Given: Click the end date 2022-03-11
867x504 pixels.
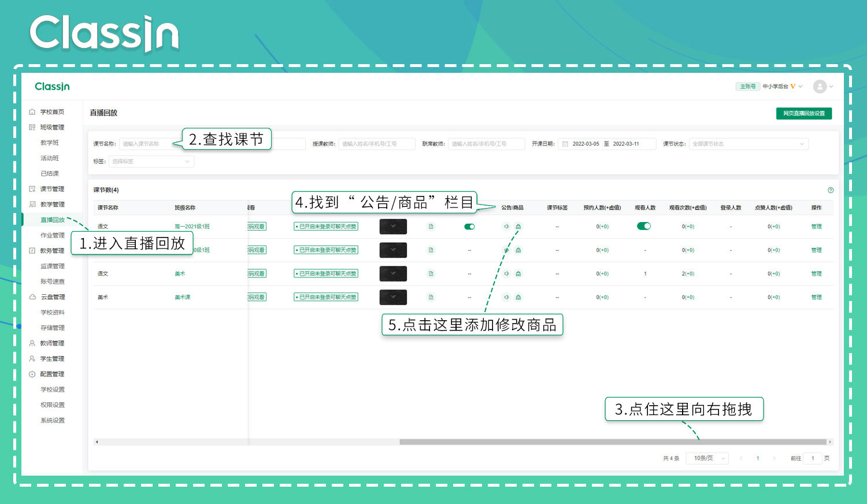Looking at the screenshot, I should (626, 144).
